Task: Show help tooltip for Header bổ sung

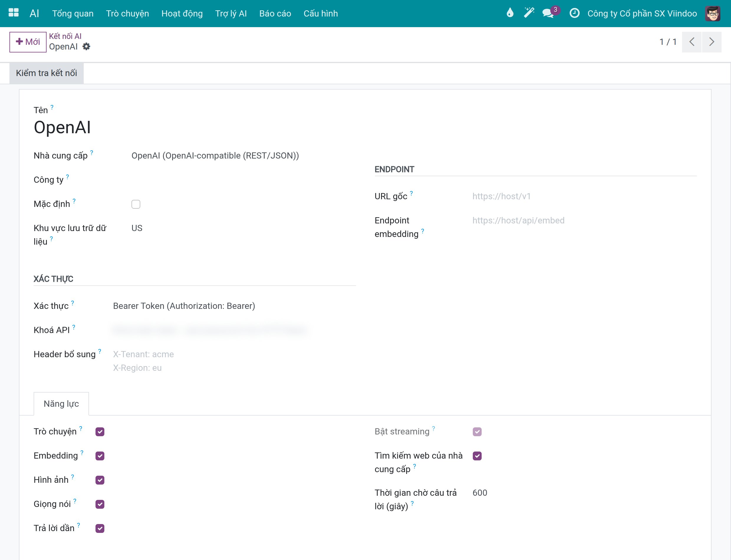Action: 100,351
